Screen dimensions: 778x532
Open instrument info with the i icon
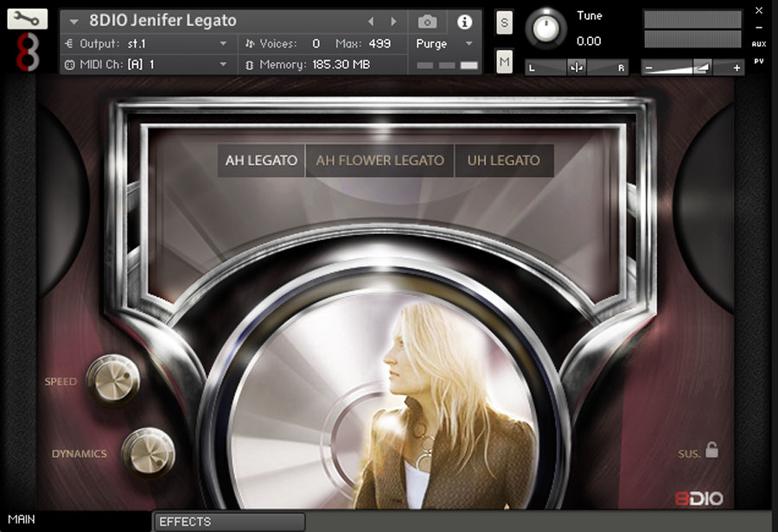(x=464, y=22)
